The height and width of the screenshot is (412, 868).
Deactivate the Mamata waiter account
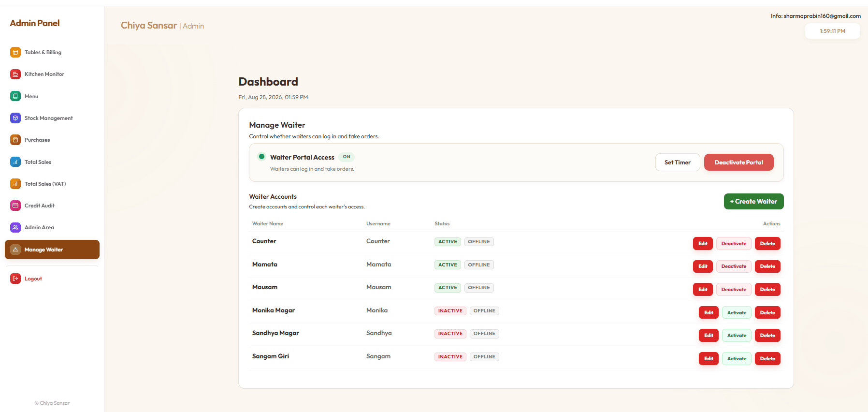tap(734, 266)
